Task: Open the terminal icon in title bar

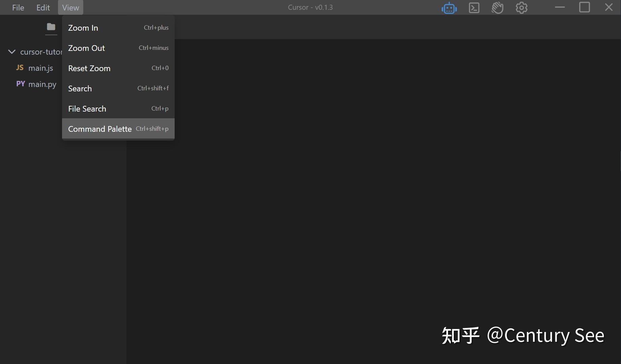Action: pos(474,8)
